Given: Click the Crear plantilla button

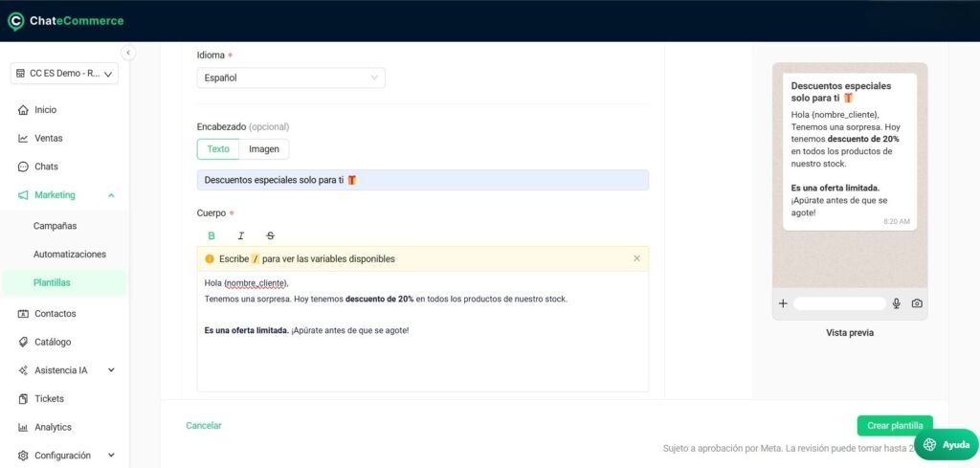Looking at the screenshot, I should coord(895,426).
